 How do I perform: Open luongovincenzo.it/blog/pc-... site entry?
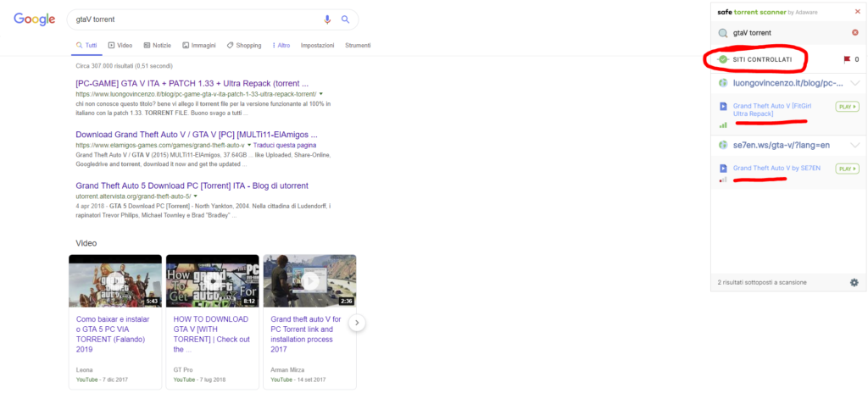[x=787, y=84]
